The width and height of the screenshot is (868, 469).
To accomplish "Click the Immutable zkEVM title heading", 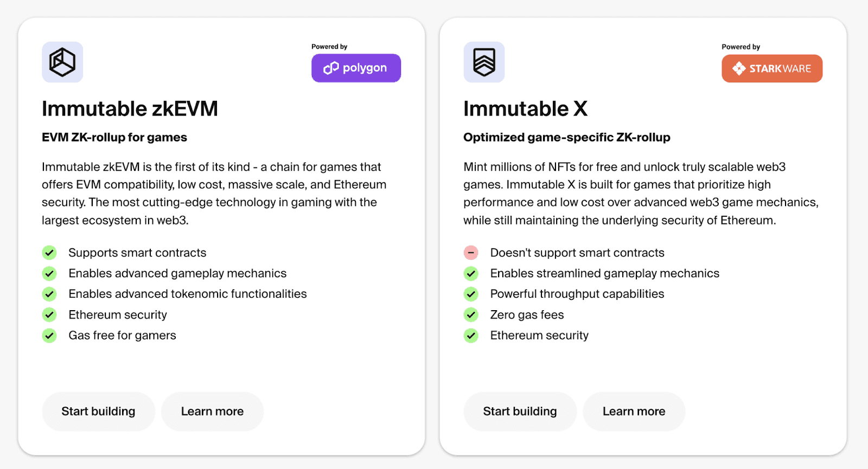I will point(130,108).
